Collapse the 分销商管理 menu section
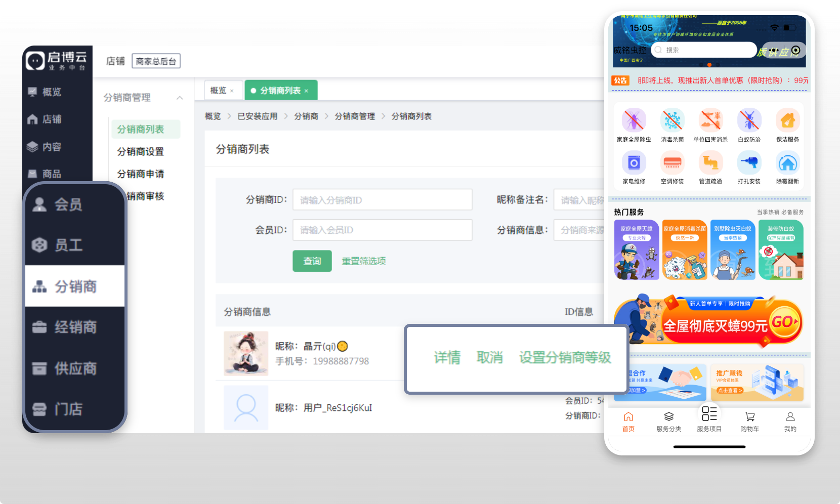The image size is (840, 504). pyautogui.click(x=180, y=98)
